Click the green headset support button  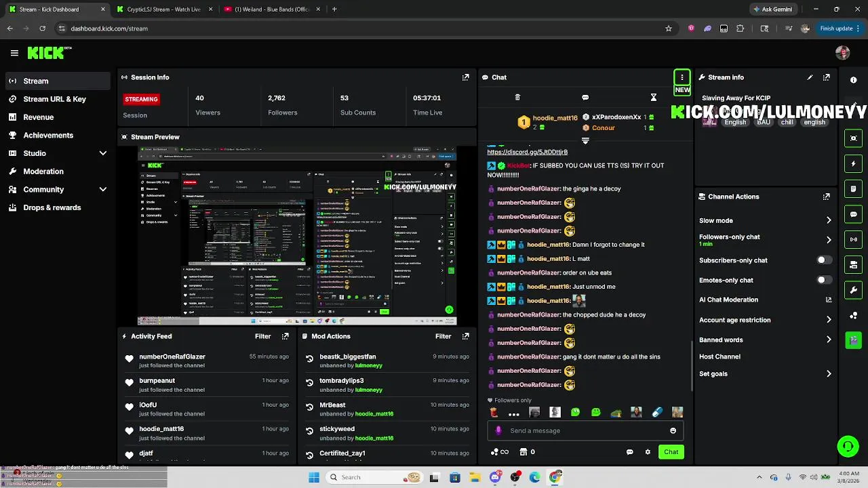click(x=848, y=446)
